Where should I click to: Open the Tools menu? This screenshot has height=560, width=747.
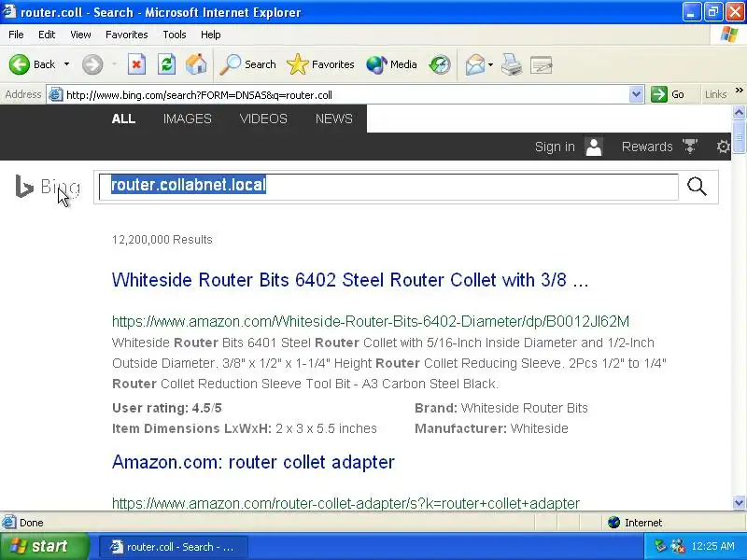175,35
